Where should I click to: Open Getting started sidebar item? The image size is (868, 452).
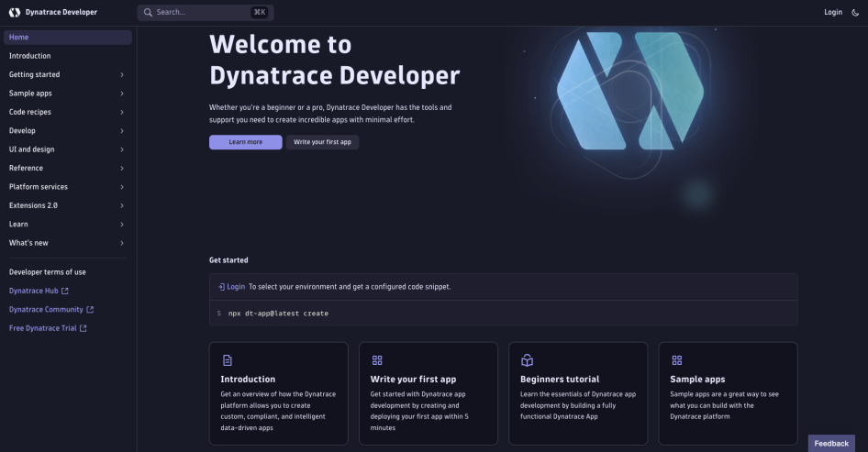[34, 74]
